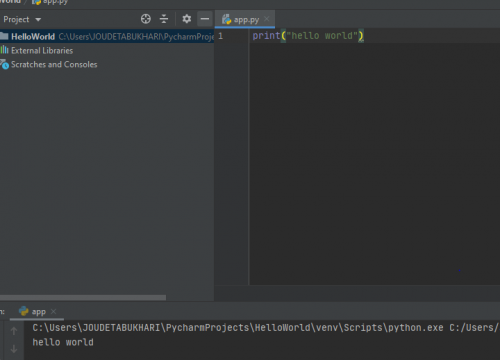500x360 pixels.
Task: Select the app.py editor tab
Action: [246, 20]
